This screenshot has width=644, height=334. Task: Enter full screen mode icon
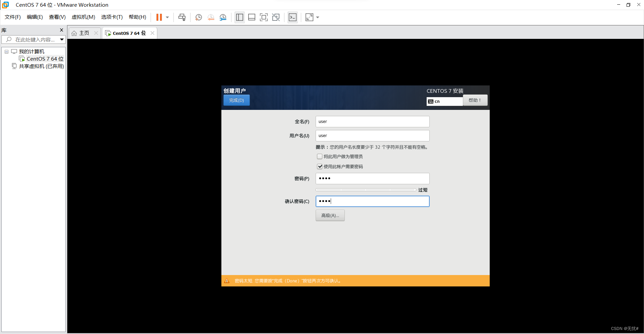point(264,17)
